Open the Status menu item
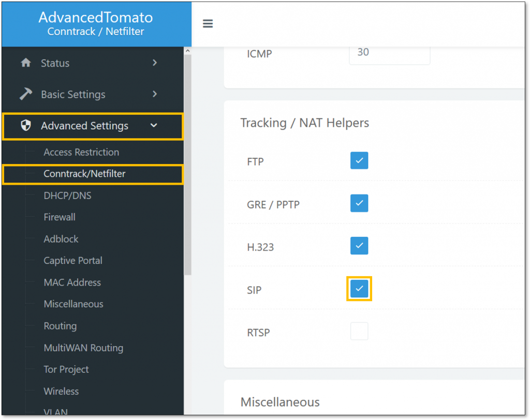 click(93, 63)
